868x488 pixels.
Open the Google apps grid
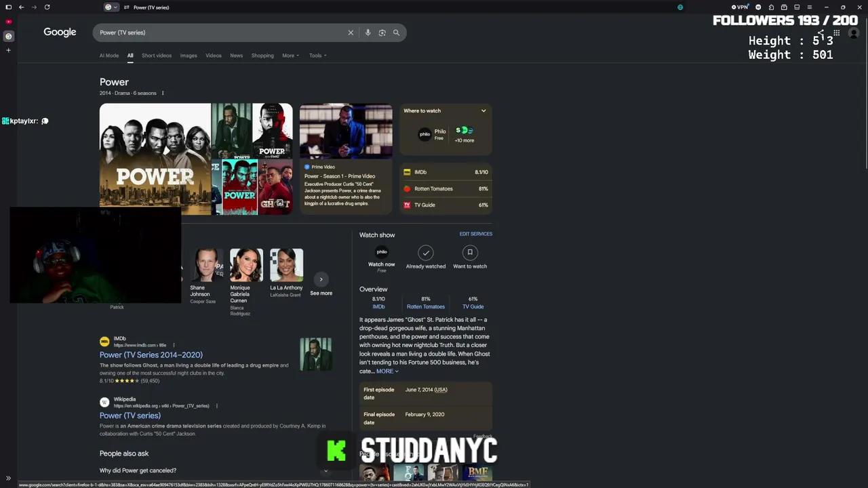(x=837, y=33)
